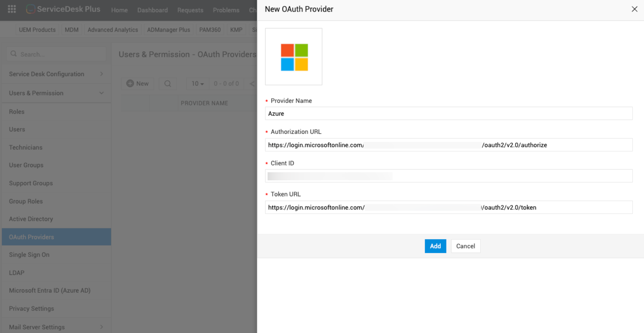Open UEM Products link
The height and width of the screenshot is (333, 644).
[x=37, y=30]
